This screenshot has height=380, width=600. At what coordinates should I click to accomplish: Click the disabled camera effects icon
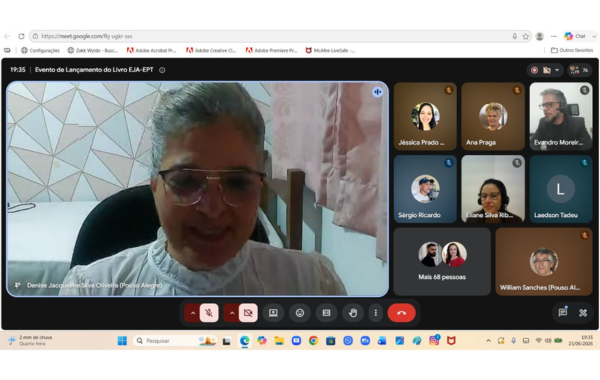click(547, 70)
